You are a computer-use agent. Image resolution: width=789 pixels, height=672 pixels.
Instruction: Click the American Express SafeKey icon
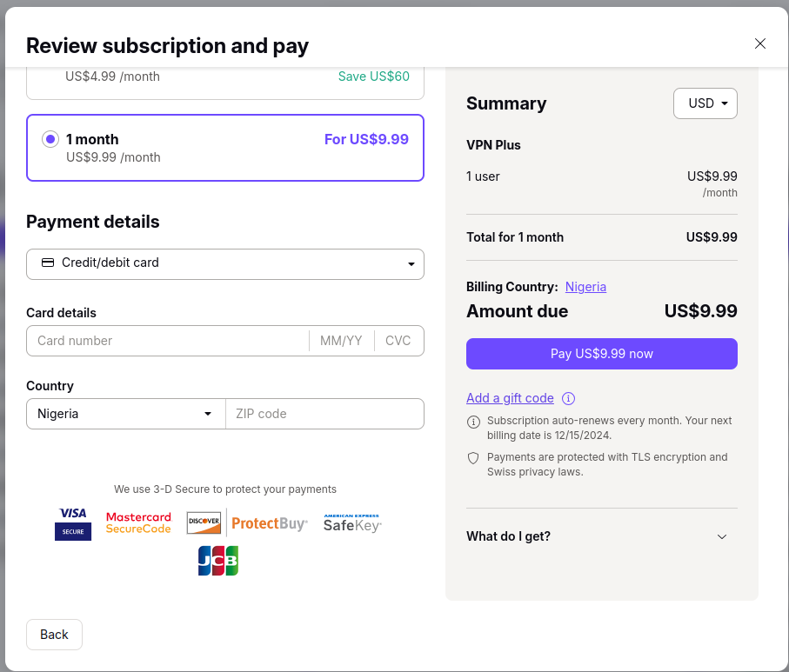pyautogui.click(x=351, y=522)
